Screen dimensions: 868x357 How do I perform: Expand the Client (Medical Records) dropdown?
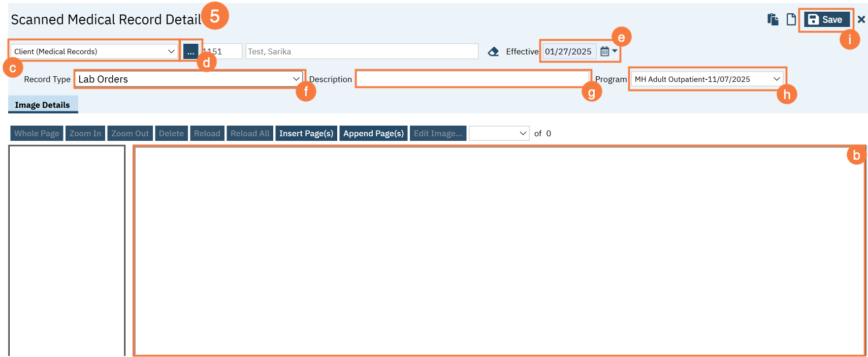tap(94, 51)
